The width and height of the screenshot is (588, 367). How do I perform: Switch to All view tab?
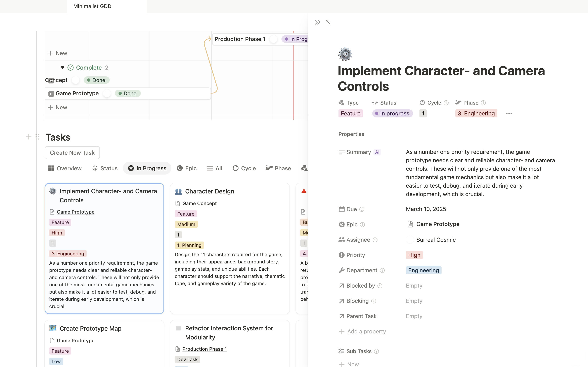215,168
